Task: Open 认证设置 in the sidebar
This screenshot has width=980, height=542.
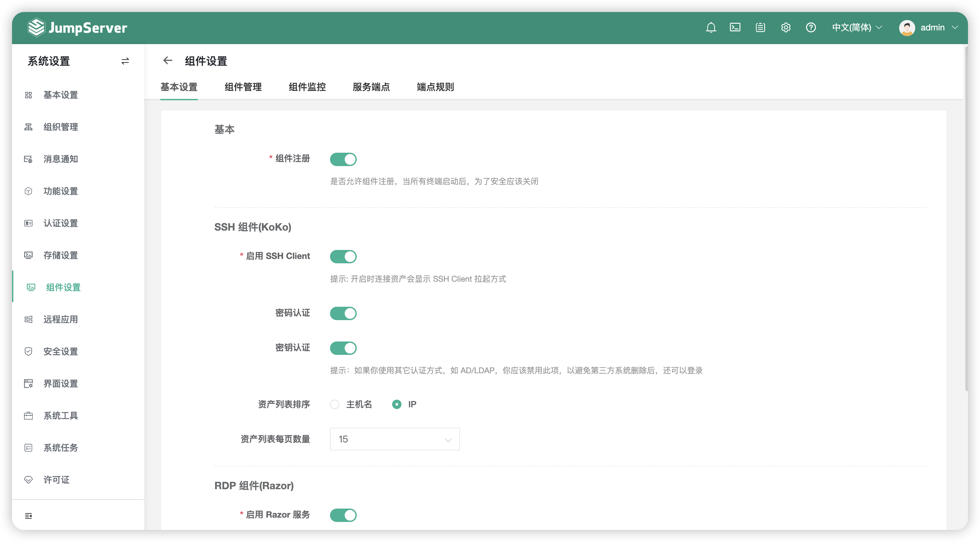Action: coord(78,223)
